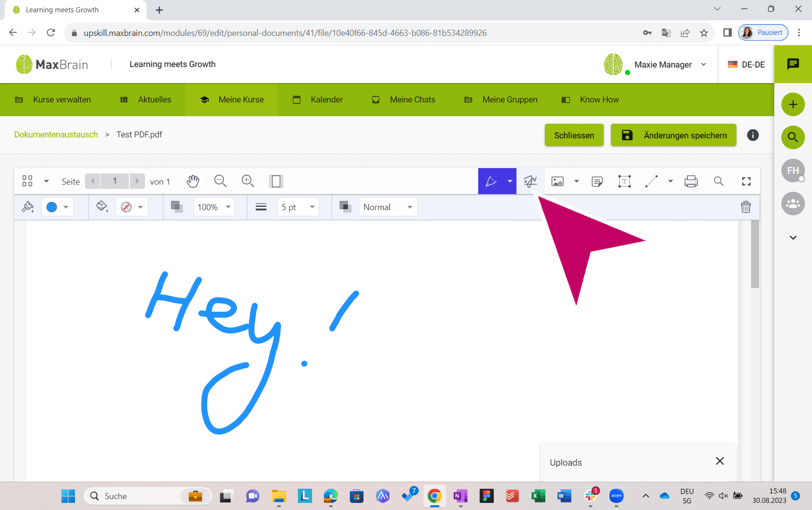Select the line drawing tool
The height and width of the screenshot is (510, 812).
coord(651,181)
